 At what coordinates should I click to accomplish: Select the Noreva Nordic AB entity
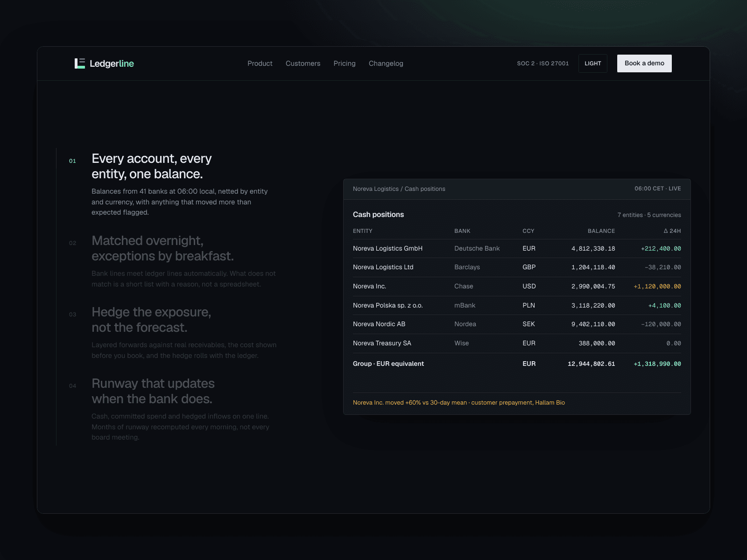(x=379, y=324)
